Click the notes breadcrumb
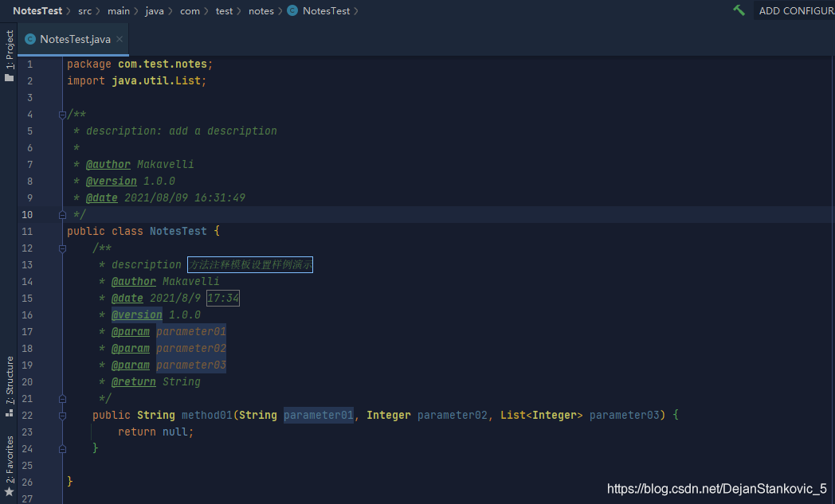 click(261, 10)
